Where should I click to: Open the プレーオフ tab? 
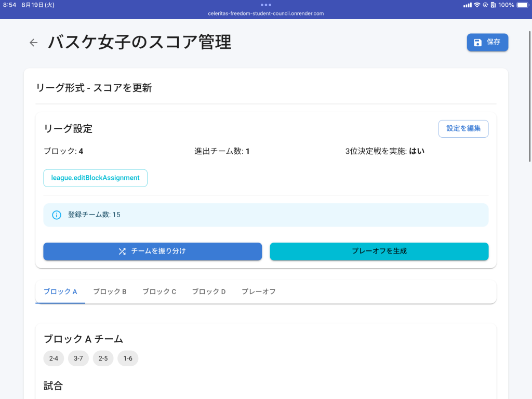pos(258,291)
